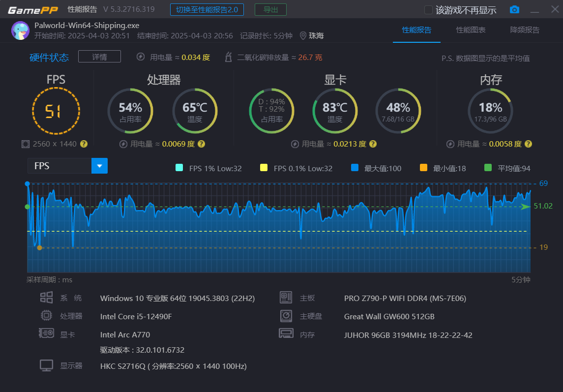Click the power icon for memory 用电量
This screenshot has height=392, width=563.
[x=450, y=144]
